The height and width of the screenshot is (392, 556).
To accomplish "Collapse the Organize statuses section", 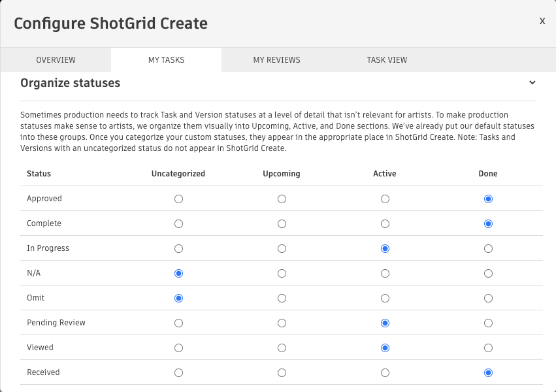I will (532, 83).
